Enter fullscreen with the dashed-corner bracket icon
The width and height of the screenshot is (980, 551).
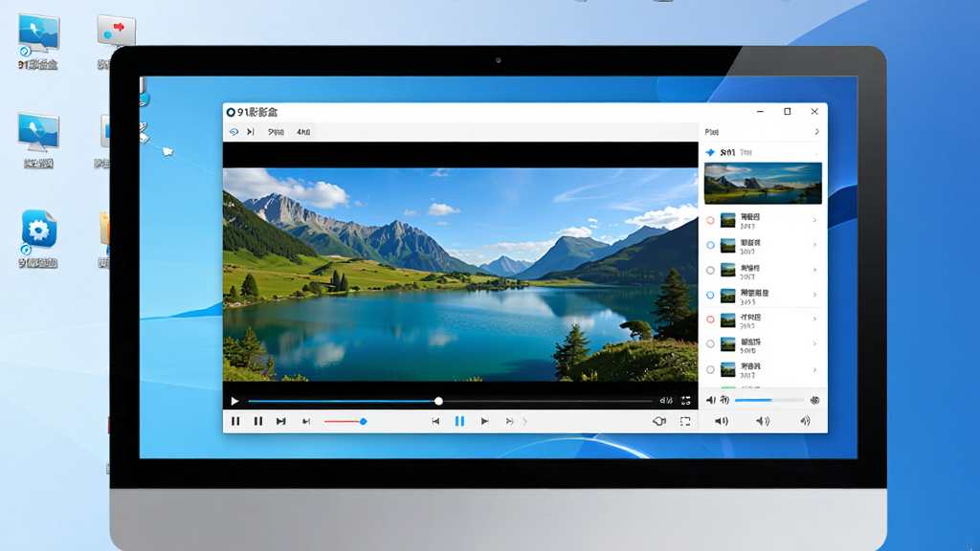(x=685, y=421)
